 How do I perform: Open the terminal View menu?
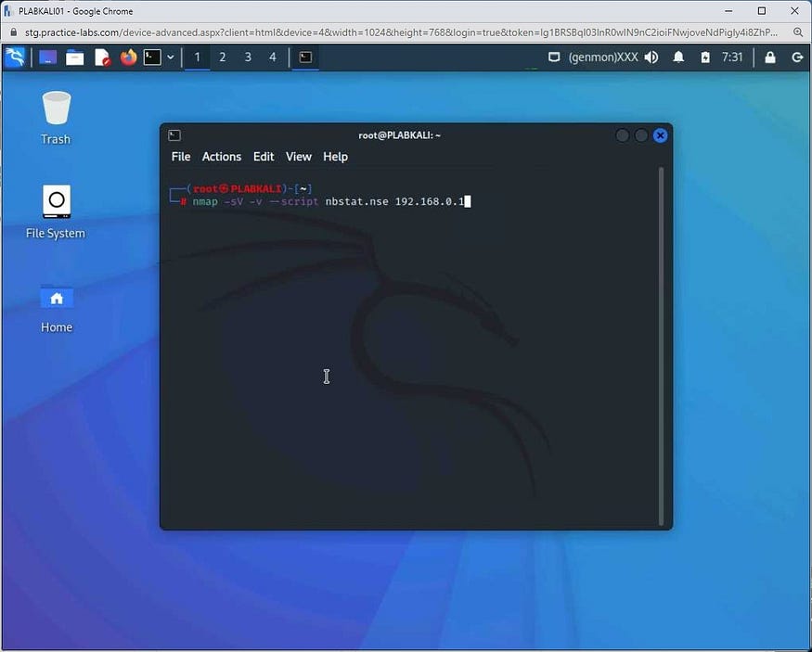click(x=298, y=156)
